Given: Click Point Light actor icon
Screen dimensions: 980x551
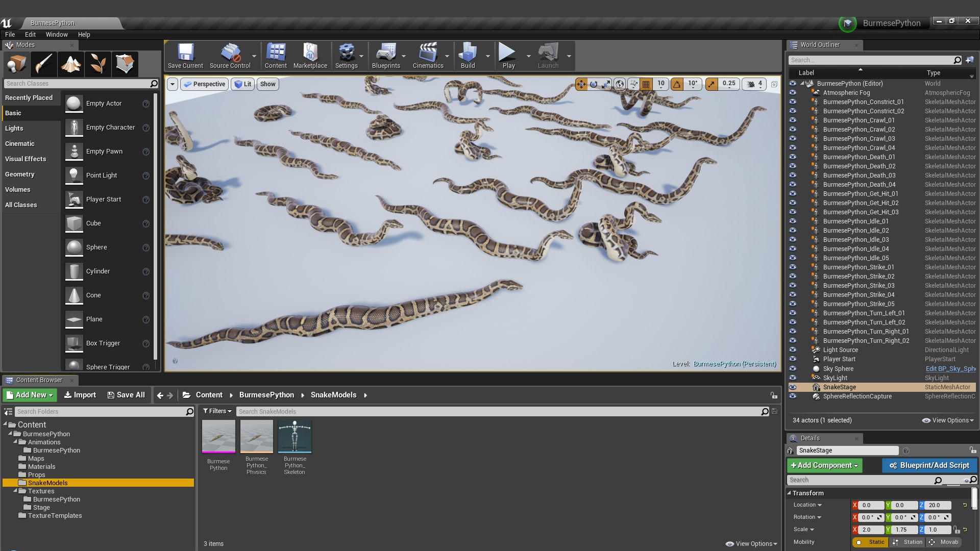Looking at the screenshot, I should [x=74, y=176].
